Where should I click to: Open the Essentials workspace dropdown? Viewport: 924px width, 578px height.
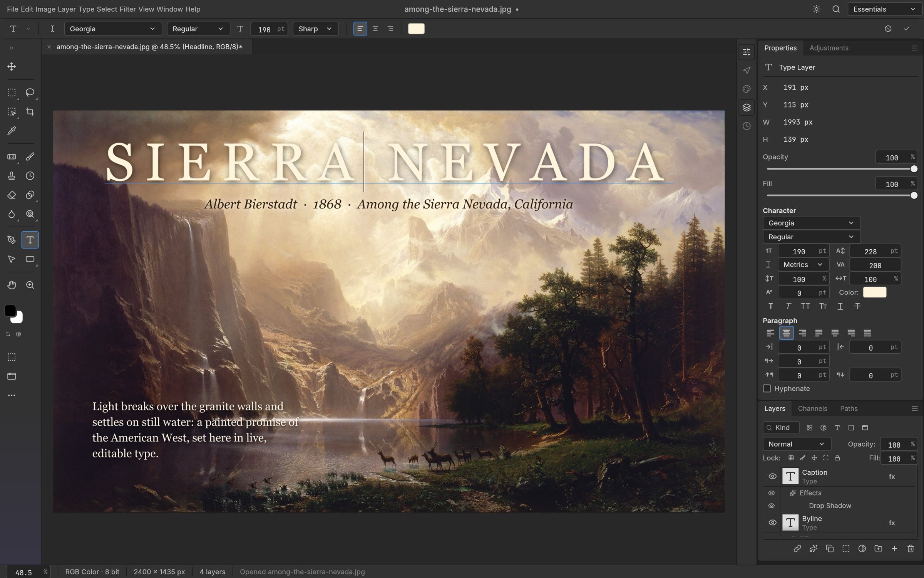coord(884,9)
